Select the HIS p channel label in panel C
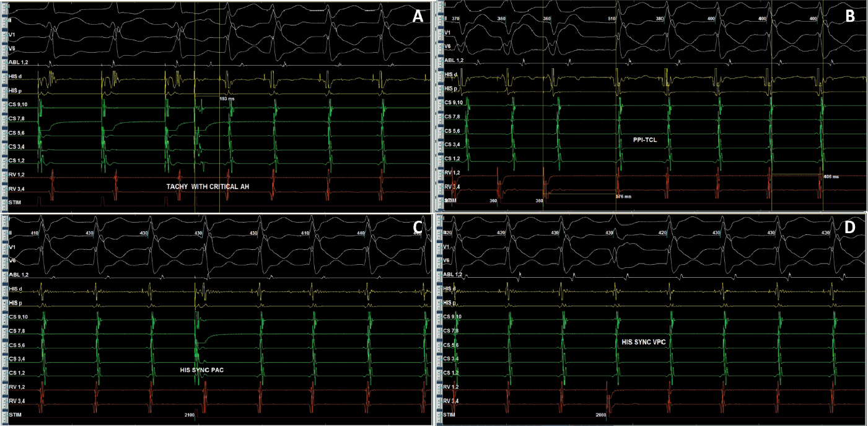 17,303
